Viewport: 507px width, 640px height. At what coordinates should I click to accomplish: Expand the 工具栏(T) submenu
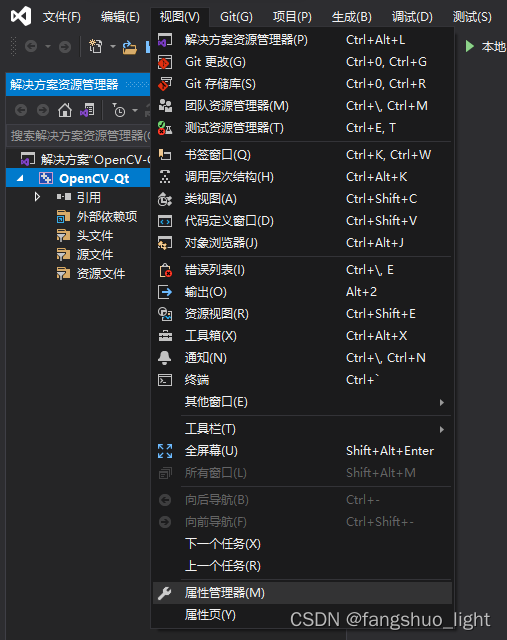point(302,429)
